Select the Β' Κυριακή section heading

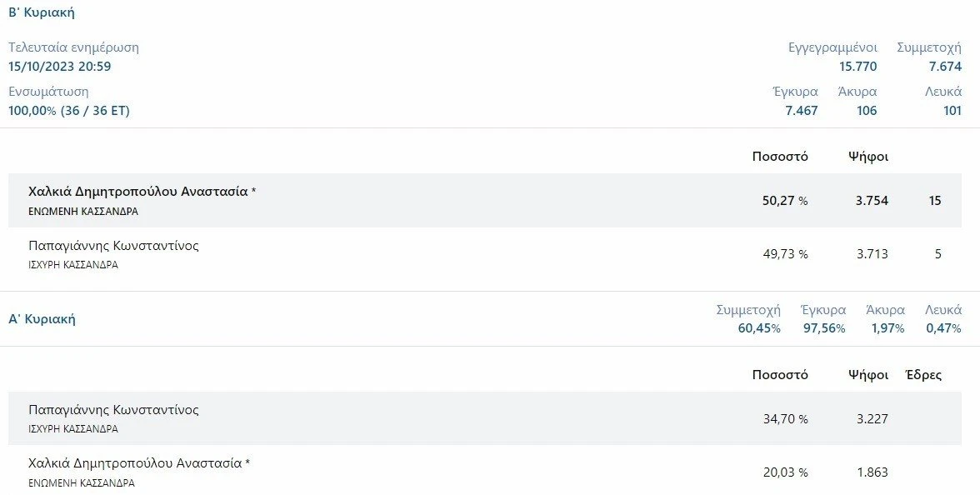point(42,12)
